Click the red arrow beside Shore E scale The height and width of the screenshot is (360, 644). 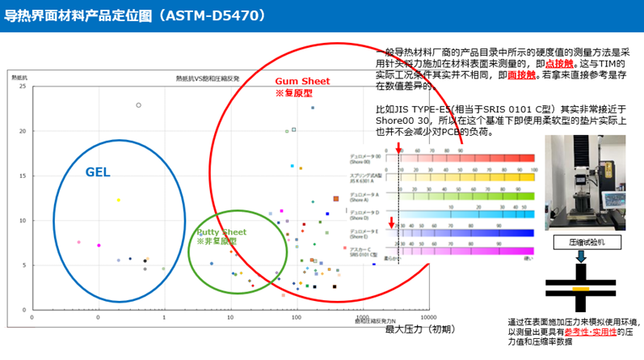click(392, 223)
